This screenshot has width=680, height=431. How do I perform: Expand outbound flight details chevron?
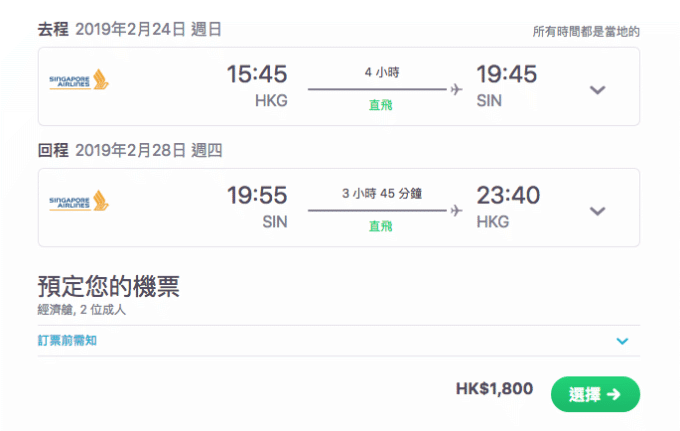(597, 90)
